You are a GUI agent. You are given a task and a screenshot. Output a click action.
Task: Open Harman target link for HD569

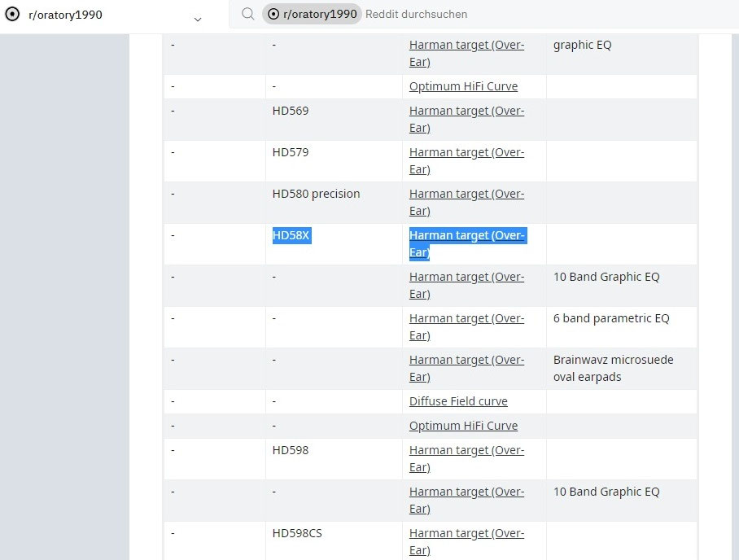[x=466, y=120]
